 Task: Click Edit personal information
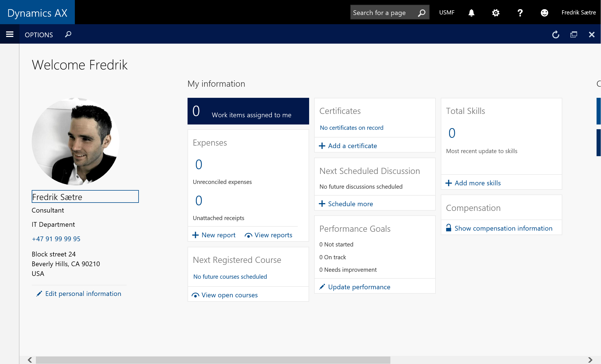pos(83,294)
